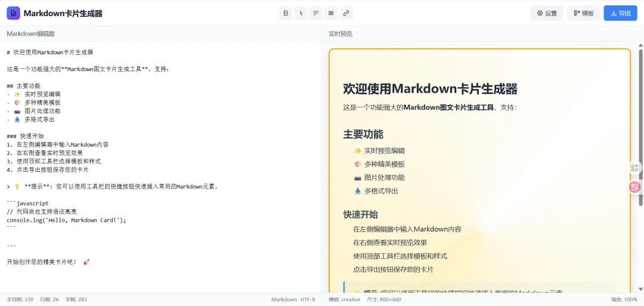
Task: Click the preview title '欢迎使用Markdown卡片生成器'
Action: (x=430, y=89)
